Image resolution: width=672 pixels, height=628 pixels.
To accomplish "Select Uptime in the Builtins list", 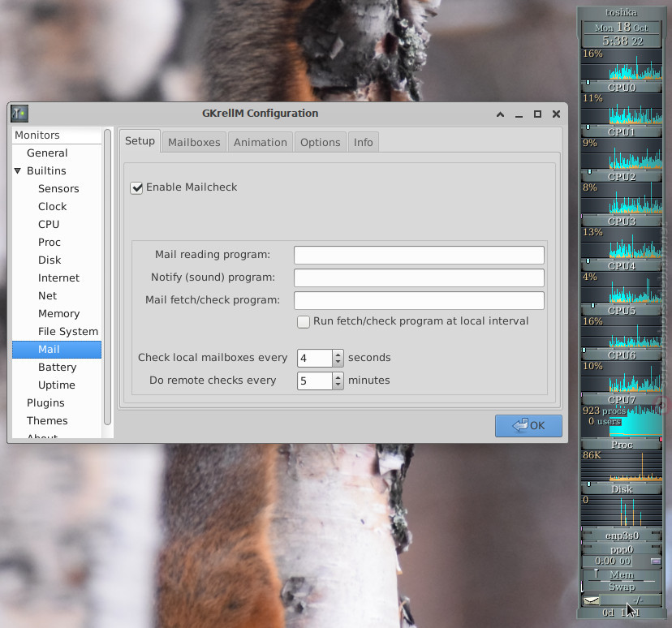I will point(57,385).
